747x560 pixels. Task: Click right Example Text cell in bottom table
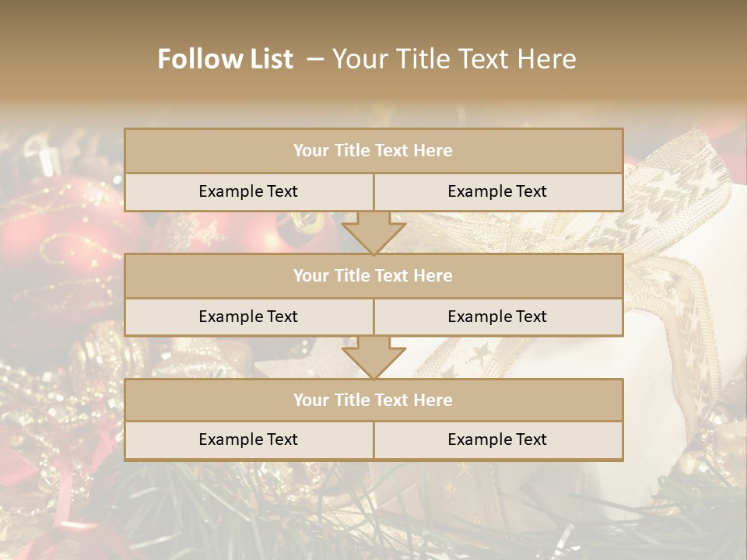coord(497,439)
